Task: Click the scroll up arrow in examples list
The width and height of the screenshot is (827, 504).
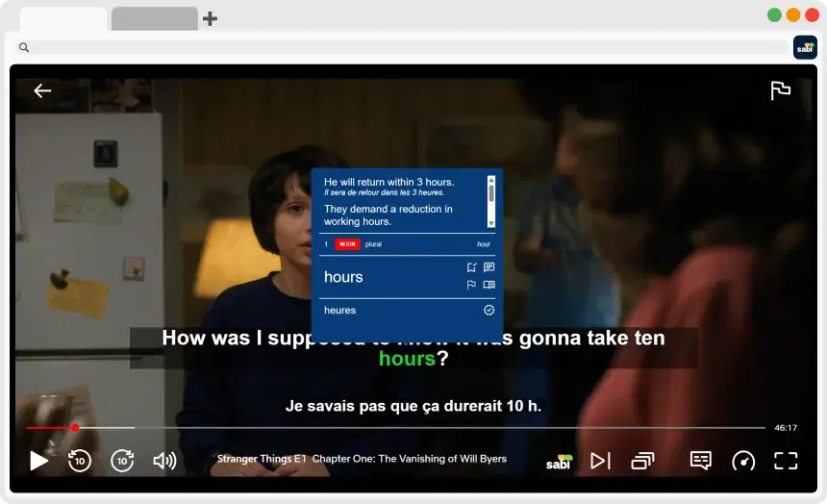Action: [x=491, y=180]
